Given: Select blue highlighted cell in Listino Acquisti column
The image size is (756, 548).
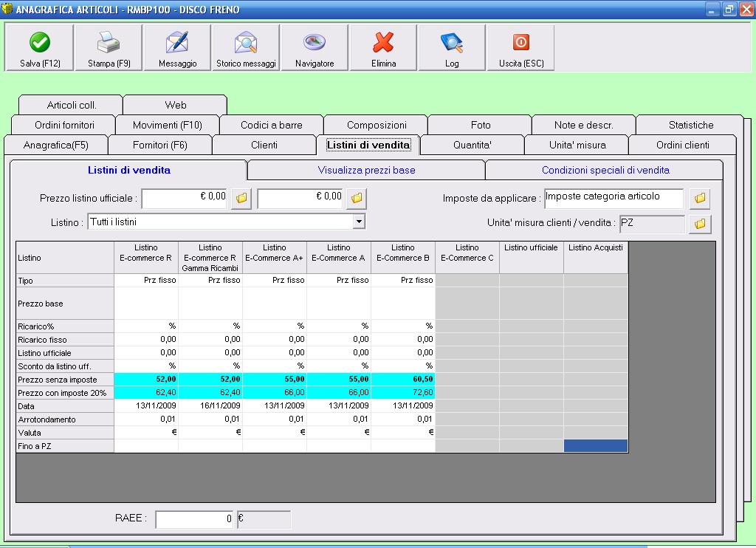Looking at the screenshot, I should click(595, 445).
